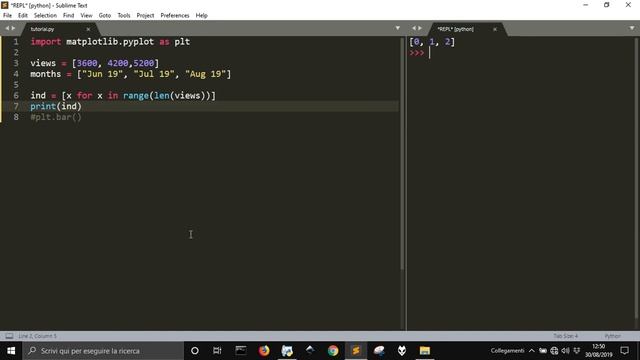Viewport: 640px width, 360px height.
Task: Open the View menu
Action: click(x=86, y=16)
